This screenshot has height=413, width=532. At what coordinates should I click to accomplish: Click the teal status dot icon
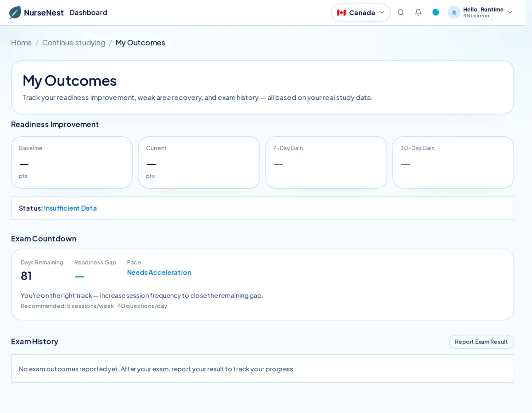click(x=436, y=12)
